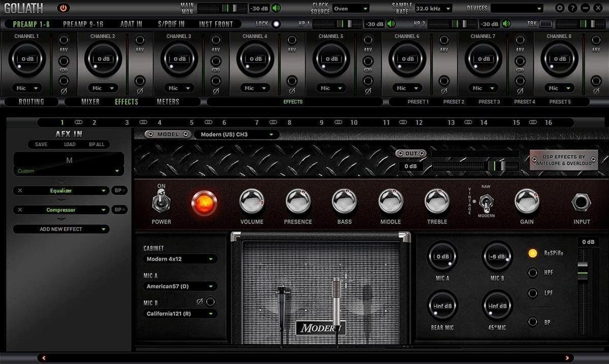Mute the main monitor speaker icon
The width and height of the screenshot is (609, 364).
pyautogui.click(x=276, y=8)
